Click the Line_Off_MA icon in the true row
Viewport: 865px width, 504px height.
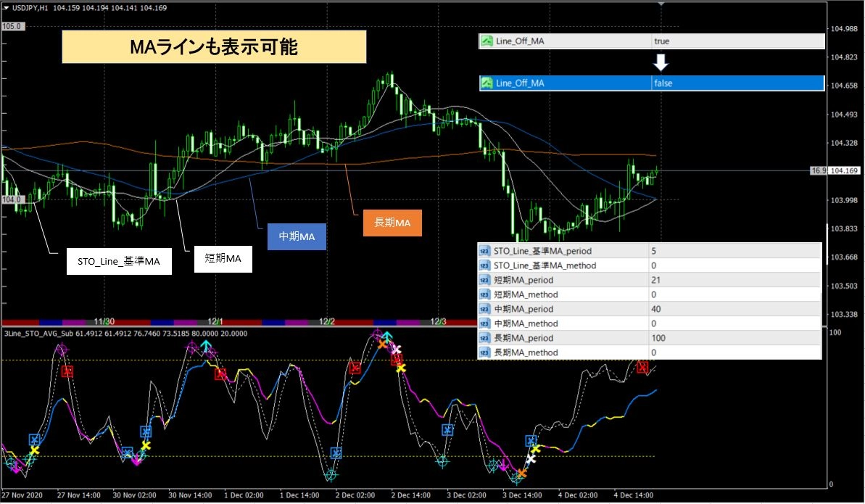487,41
